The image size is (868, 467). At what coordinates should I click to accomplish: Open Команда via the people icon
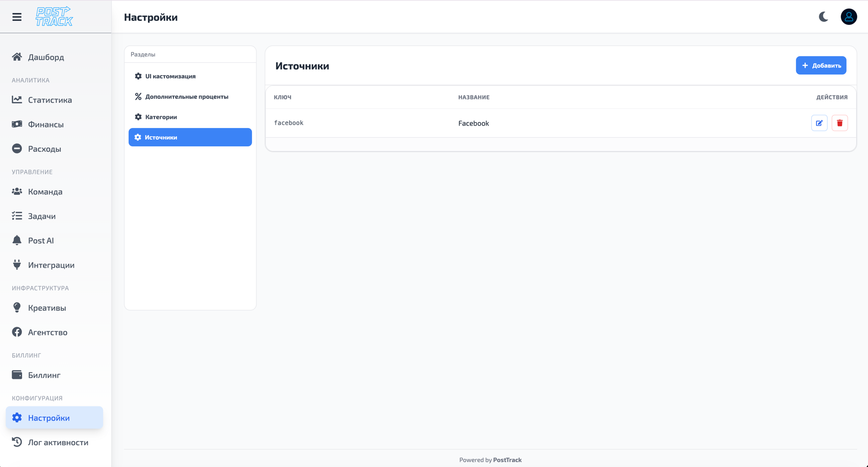[17, 192]
